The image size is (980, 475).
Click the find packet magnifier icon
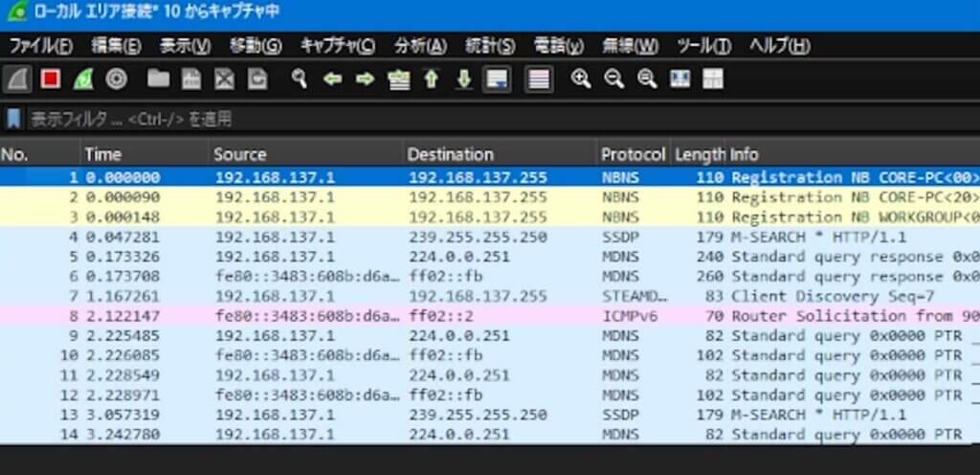click(300, 79)
